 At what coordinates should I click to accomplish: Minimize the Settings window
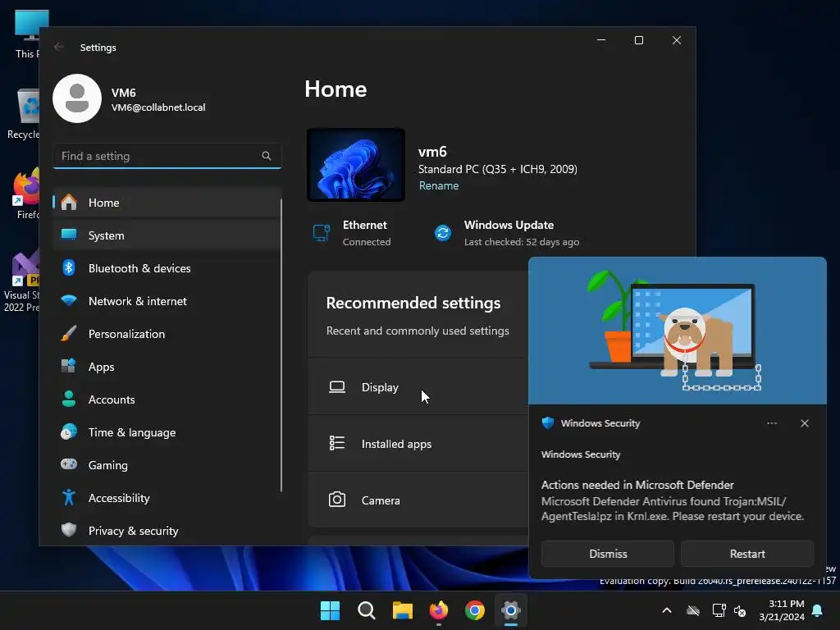(601, 40)
